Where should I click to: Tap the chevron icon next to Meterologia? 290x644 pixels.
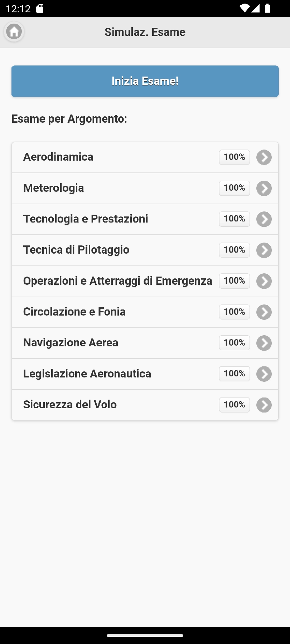[264, 188]
